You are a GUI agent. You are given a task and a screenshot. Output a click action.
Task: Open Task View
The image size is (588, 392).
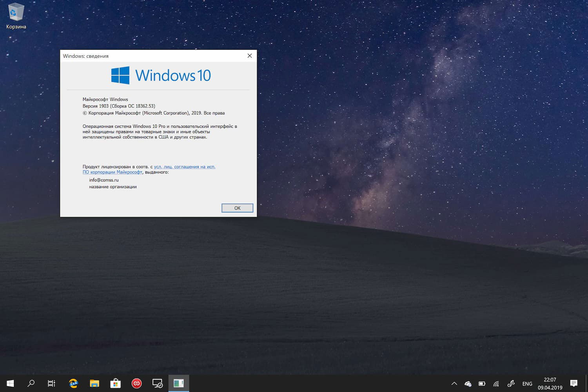click(x=51, y=383)
